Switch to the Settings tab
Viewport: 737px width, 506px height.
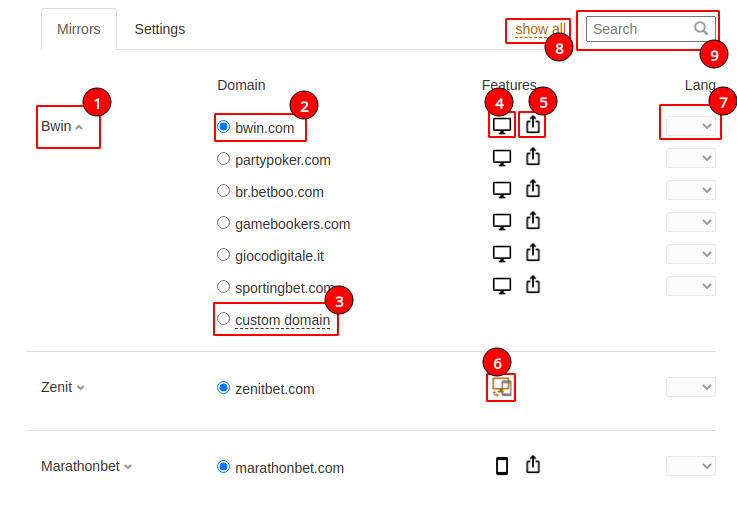tap(160, 29)
